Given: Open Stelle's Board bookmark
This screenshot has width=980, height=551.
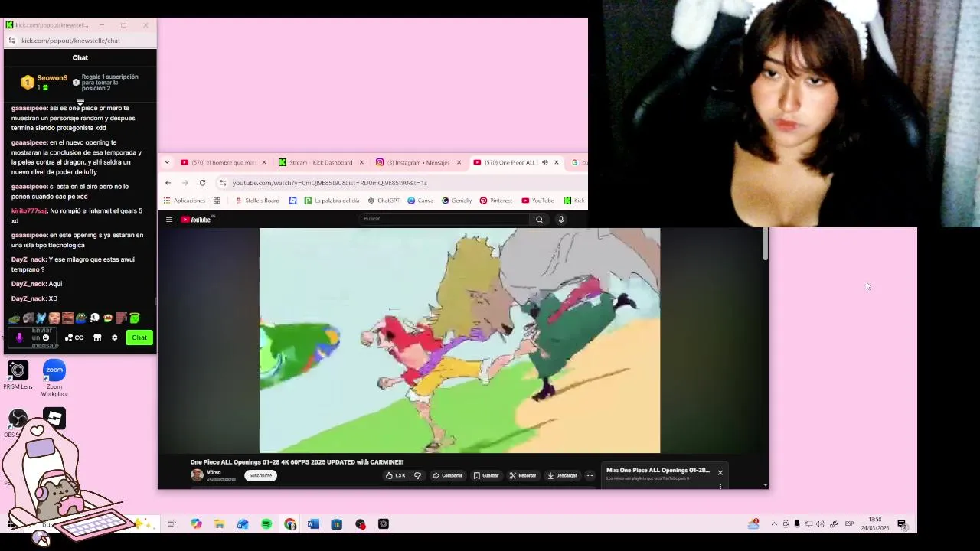Looking at the screenshot, I should 257,201.
